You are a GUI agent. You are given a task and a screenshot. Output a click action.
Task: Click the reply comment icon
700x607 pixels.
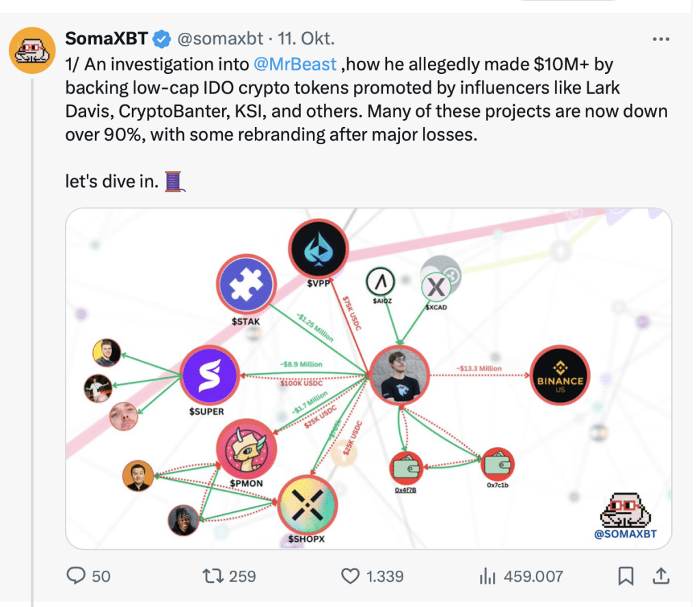click(x=76, y=576)
